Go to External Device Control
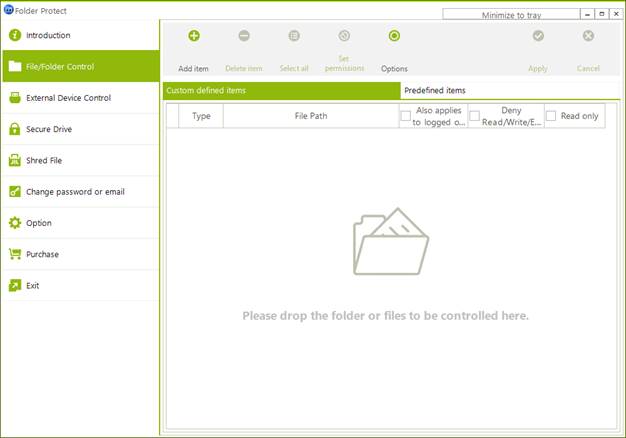626x438 pixels. [81, 97]
